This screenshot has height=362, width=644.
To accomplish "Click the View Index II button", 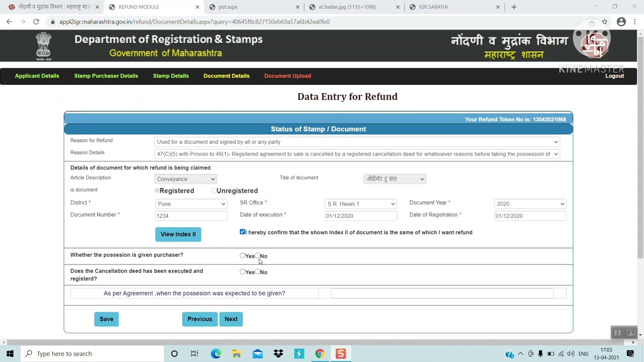I will [x=178, y=234].
